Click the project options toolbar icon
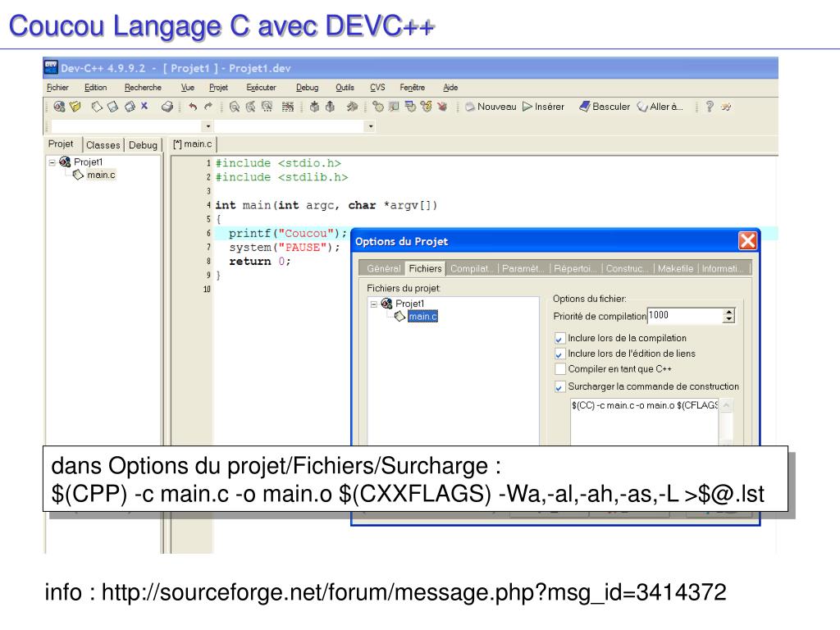 (352, 107)
